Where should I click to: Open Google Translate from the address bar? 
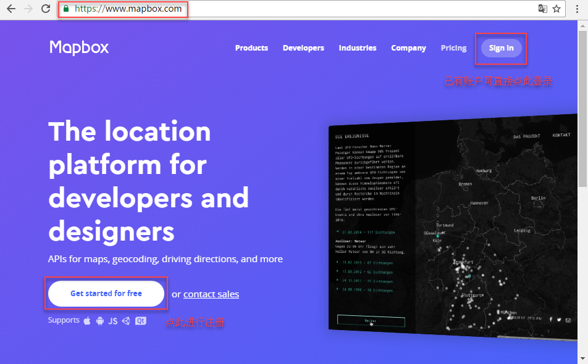click(542, 9)
